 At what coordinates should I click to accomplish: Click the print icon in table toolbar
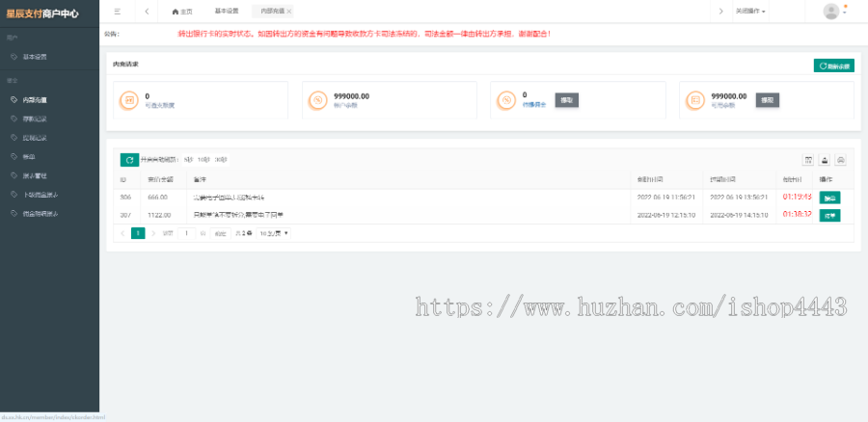tap(841, 160)
